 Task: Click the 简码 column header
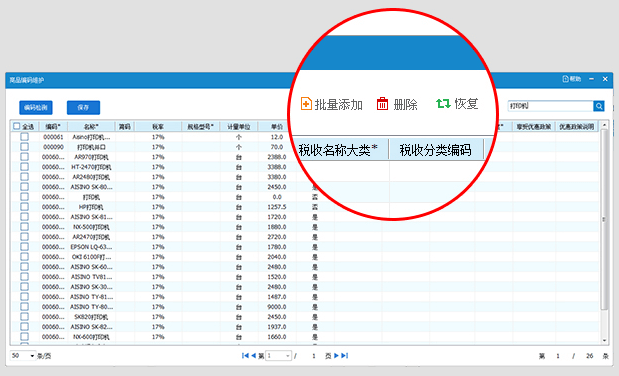click(x=125, y=126)
